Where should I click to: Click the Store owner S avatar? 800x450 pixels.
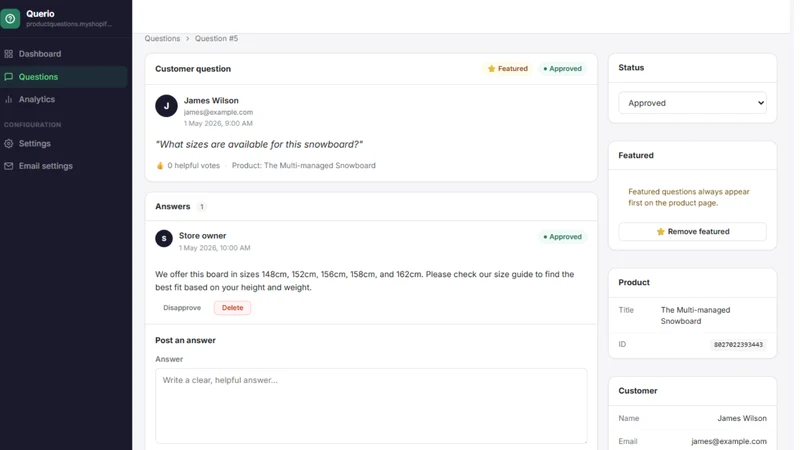click(164, 238)
